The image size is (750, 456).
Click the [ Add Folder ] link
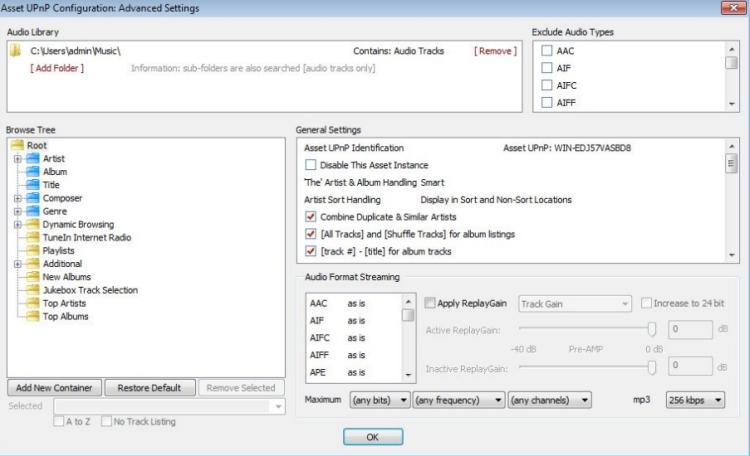tap(57, 68)
